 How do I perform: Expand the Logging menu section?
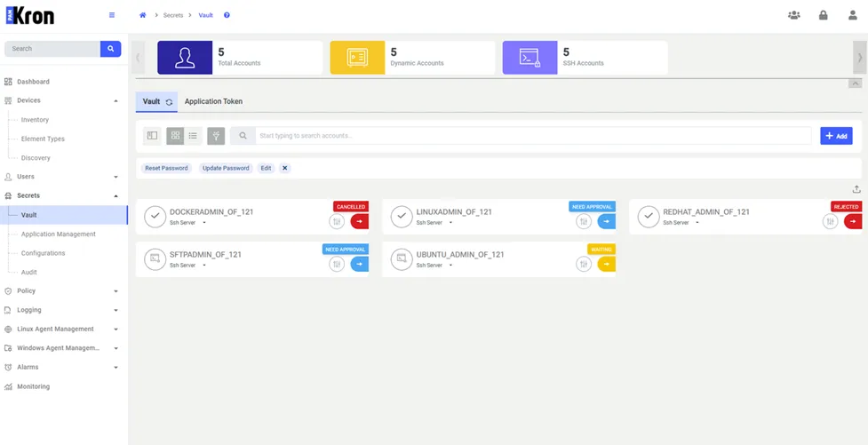[115, 310]
